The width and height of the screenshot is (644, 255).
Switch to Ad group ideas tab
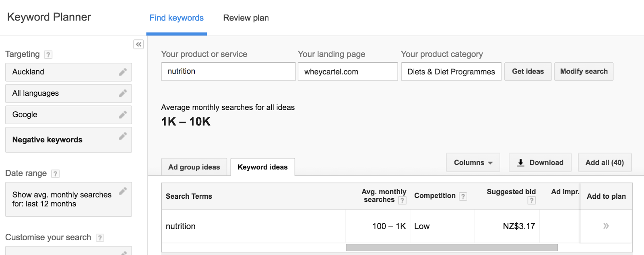(194, 167)
